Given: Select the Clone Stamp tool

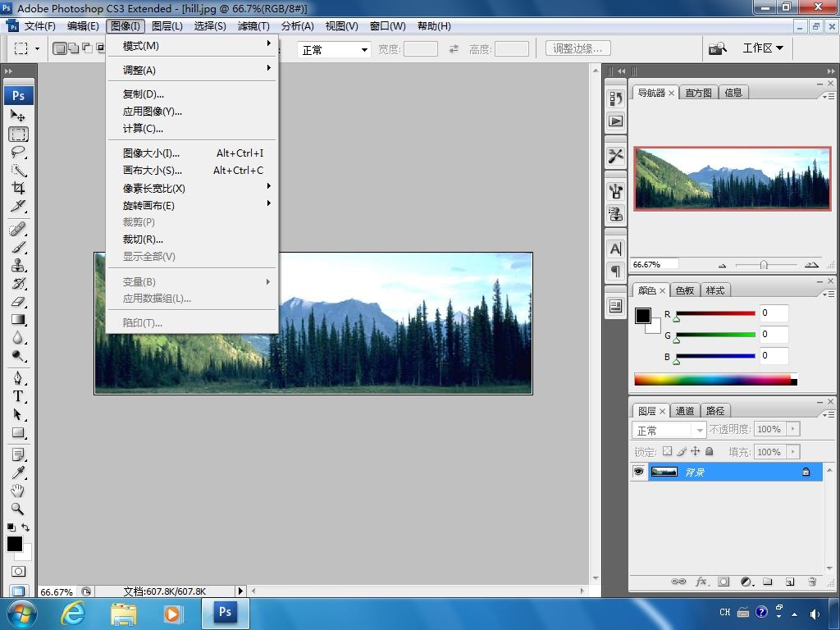Looking at the screenshot, I should point(18,265).
